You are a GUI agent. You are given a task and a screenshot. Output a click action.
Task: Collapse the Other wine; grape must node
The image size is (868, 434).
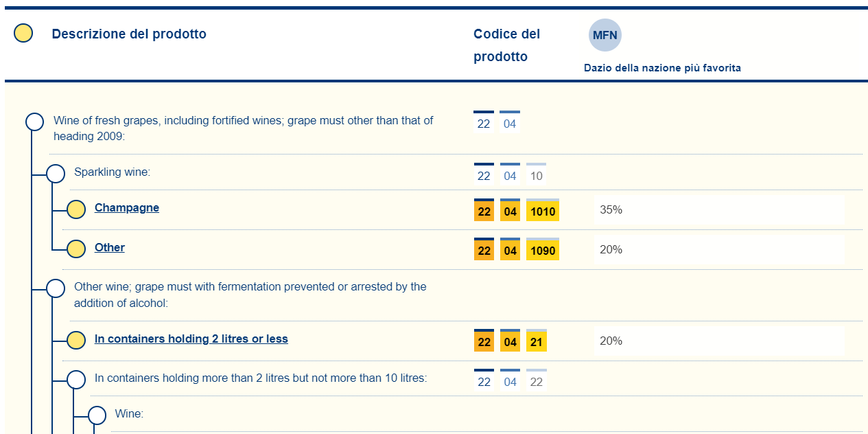(56, 288)
